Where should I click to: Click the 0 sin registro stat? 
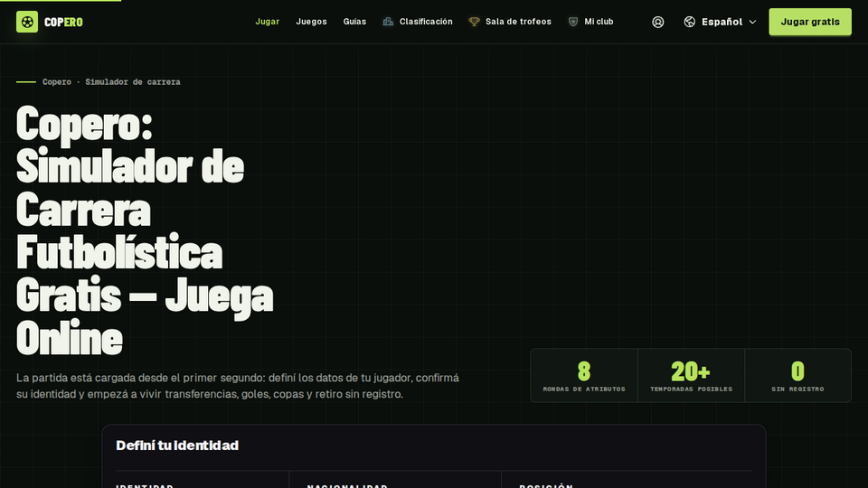pos(797,376)
